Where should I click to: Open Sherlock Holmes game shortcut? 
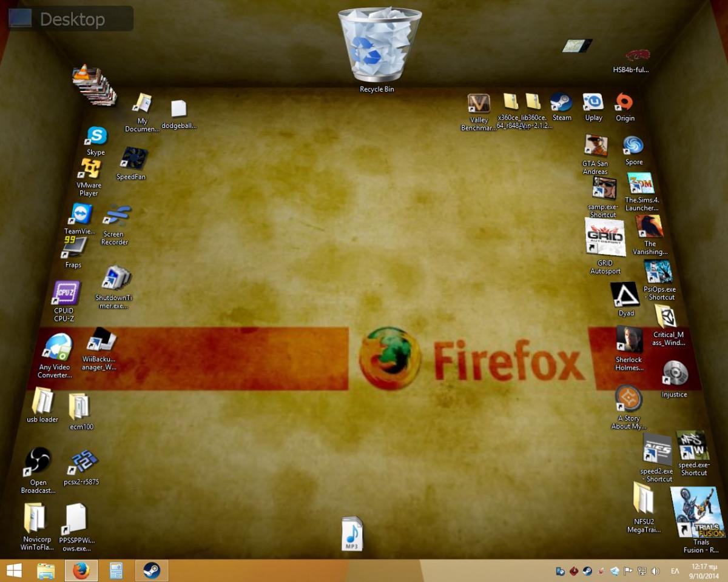point(630,339)
